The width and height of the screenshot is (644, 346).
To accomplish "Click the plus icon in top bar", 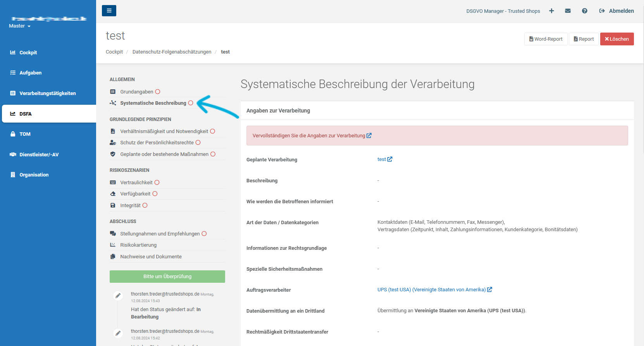I will click(x=551, y=11).
